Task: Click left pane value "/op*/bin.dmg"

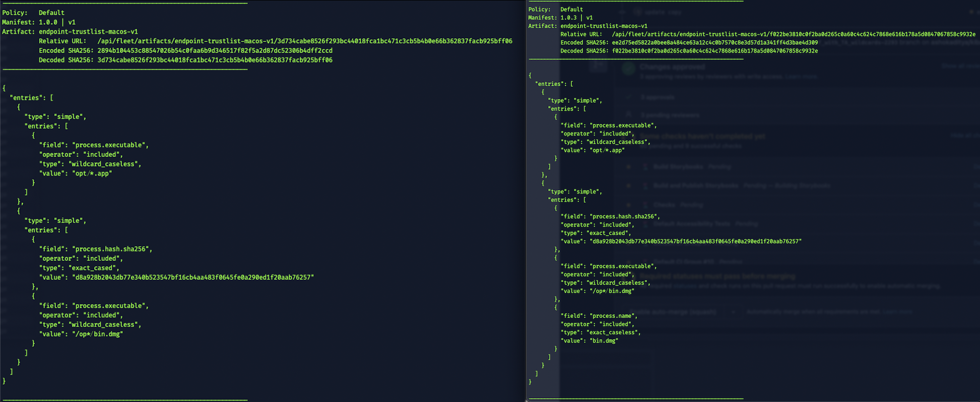Action: (81, 334)
